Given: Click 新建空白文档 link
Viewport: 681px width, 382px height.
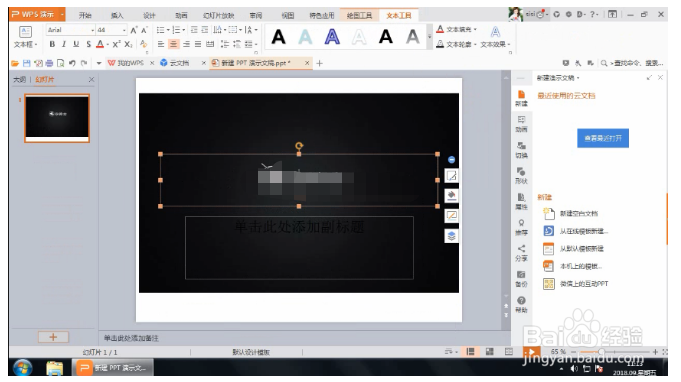Looking at the screenshot, I should click(x=579, y=214).
